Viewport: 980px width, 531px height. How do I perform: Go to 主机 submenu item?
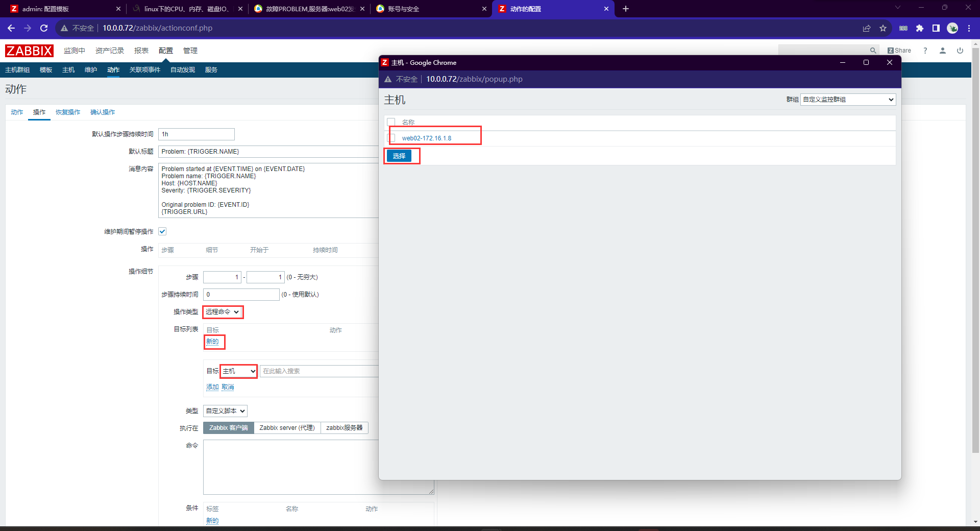pos(68,70)
